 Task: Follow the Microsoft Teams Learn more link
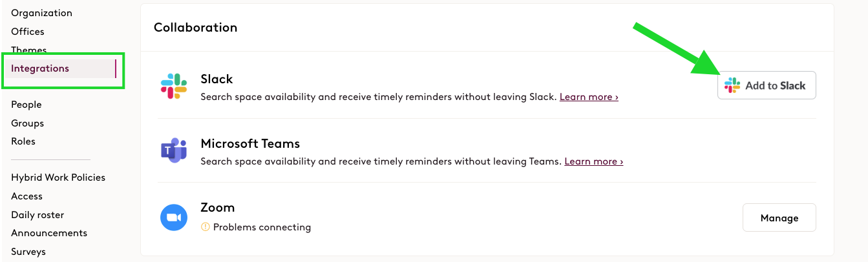[593, 161]
